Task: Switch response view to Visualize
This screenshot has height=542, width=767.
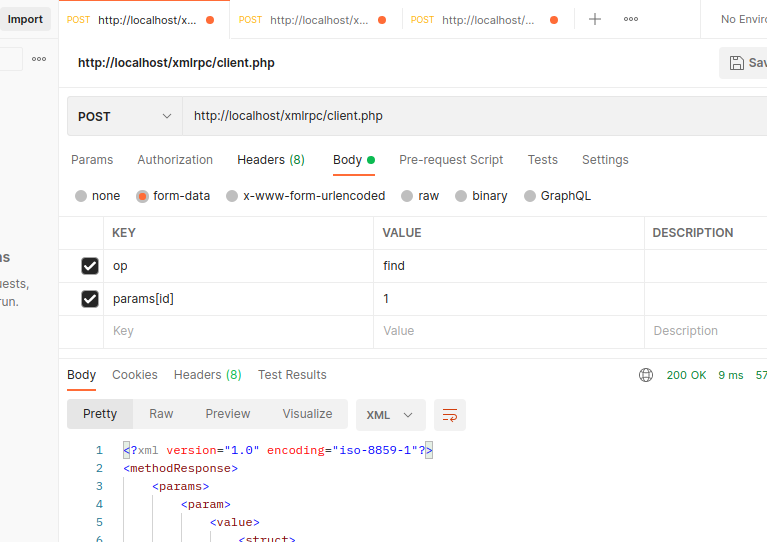Action: [307, 414]
